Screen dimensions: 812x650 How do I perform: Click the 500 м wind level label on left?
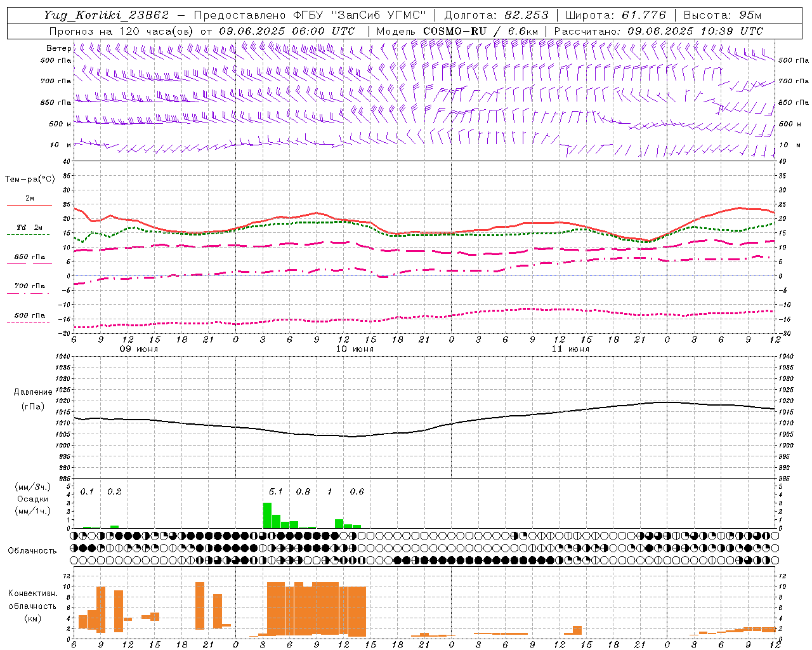[x=60, y=124]
